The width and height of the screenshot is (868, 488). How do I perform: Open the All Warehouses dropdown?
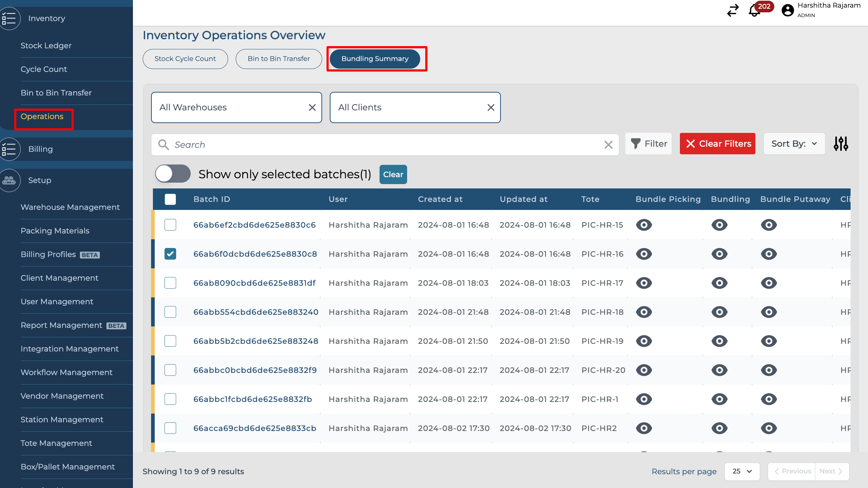point(229,107)
